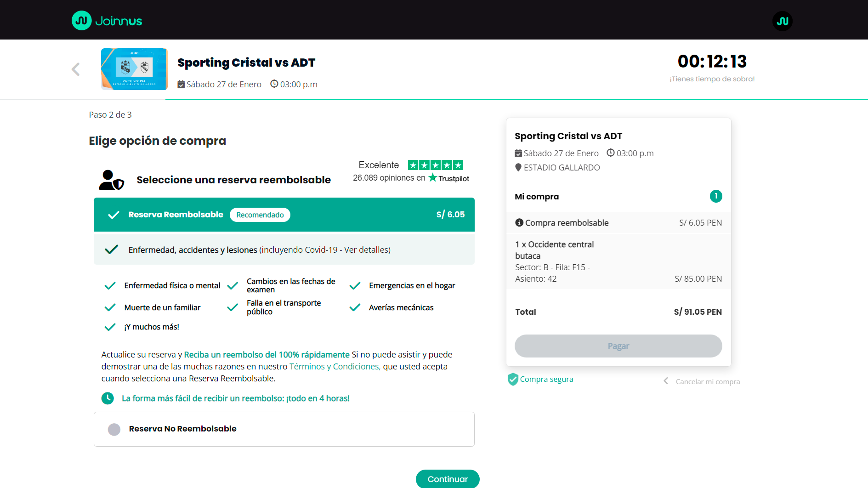Click the Cancelar mi compra link
This screenshot has width=868, height=488.
pyautogui.click(x=707, y=381)
